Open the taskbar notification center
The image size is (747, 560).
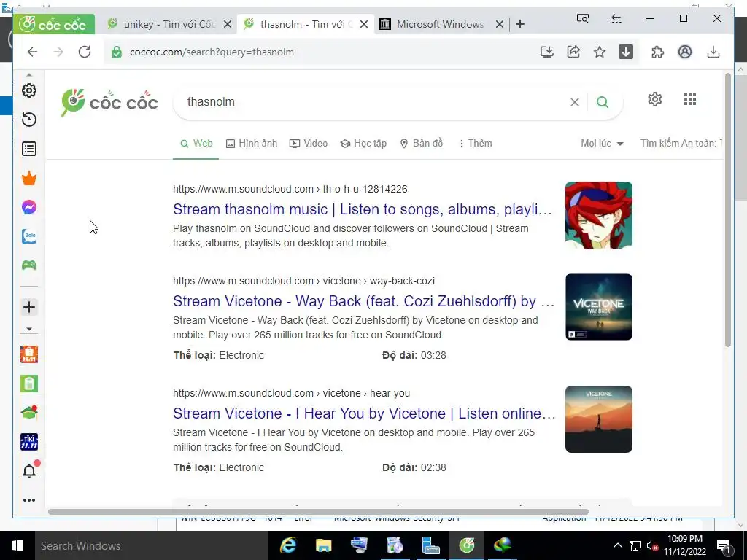(724, 545)
